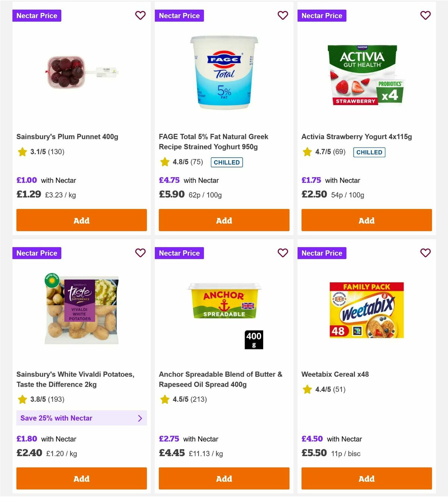Screen dimensions: 448x497
Task: Open the Activia Strawberry Yogurt product link
Action: click(357, 136)
